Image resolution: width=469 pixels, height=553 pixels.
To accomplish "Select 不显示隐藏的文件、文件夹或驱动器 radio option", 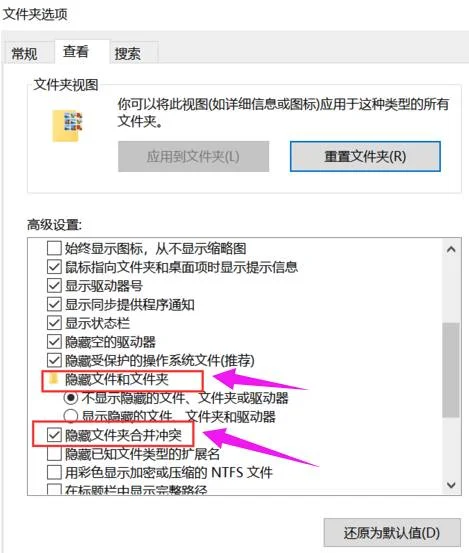I will click(71, 398).
